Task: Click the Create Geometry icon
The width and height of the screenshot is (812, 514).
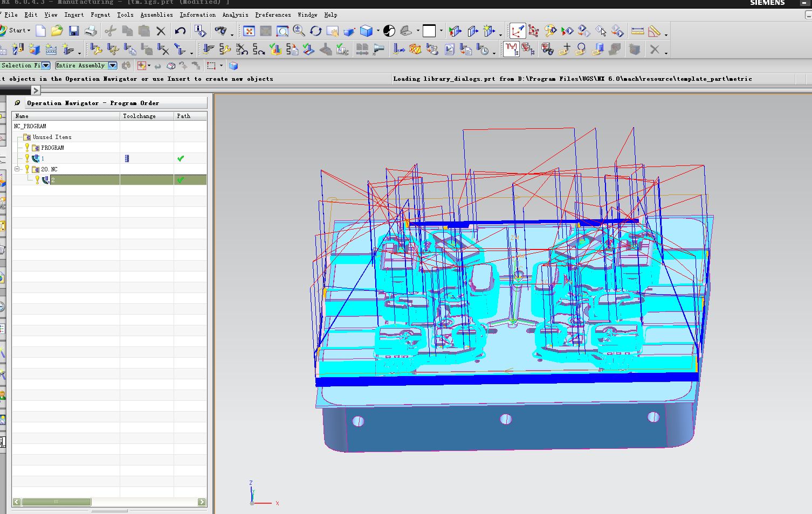Action: 35,50
